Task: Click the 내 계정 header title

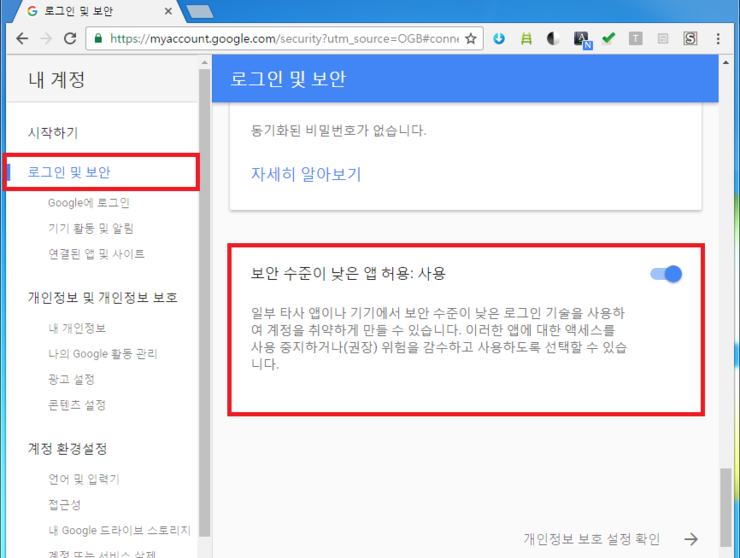Action: pos(57,79)
